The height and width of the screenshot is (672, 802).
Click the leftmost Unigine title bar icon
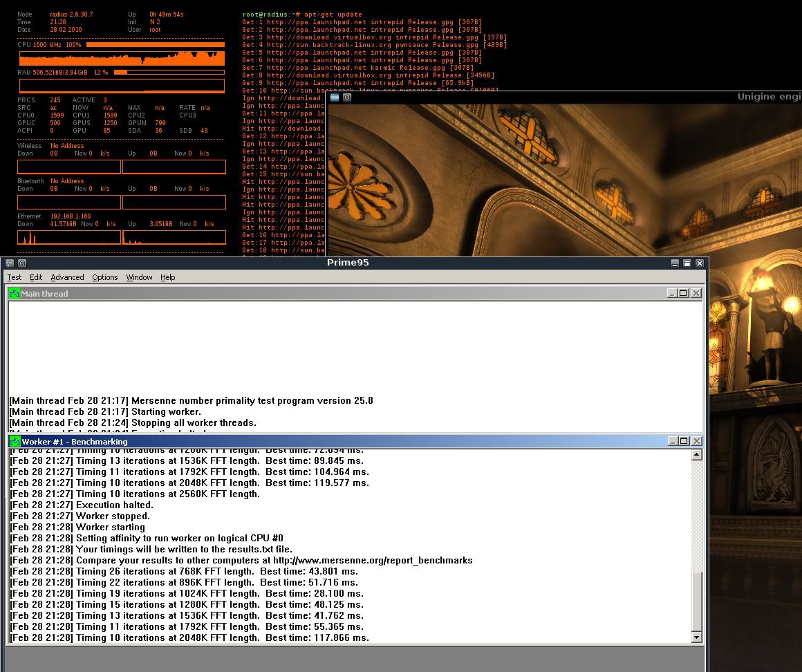335,97
